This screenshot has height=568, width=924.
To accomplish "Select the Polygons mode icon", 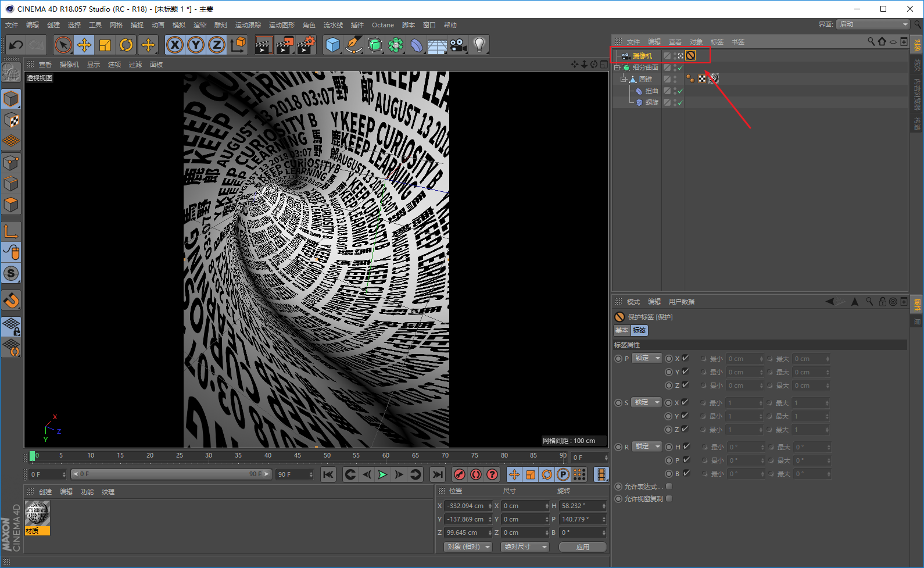I will [11, 205].
